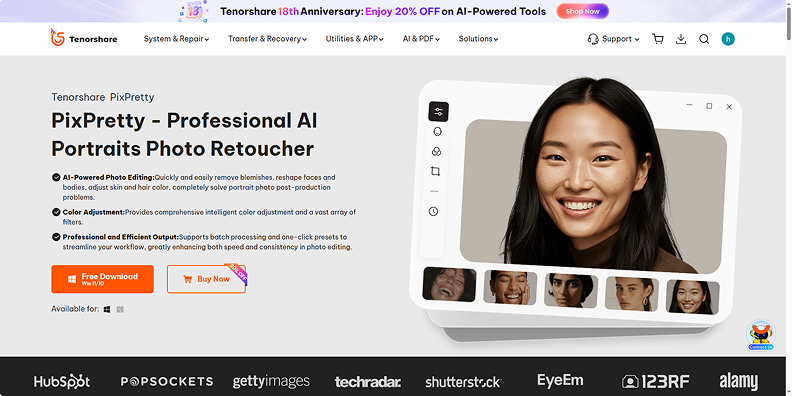Click the Free Download Win 11/10 button
The image size is (792, 396).
coord(103,279)
